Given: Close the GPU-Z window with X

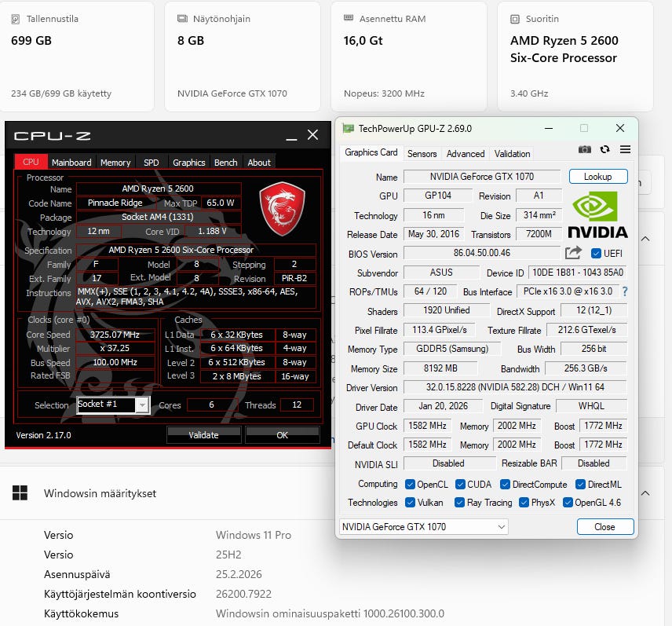Looking at the screenshot, I should point(619,128).
